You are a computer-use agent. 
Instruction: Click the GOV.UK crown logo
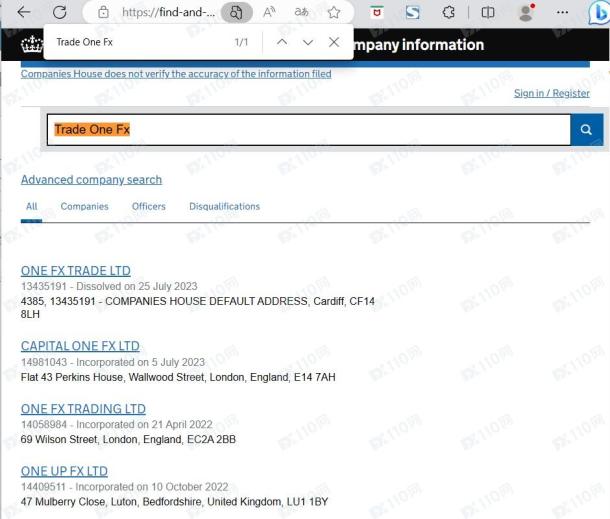pos(32,44)
